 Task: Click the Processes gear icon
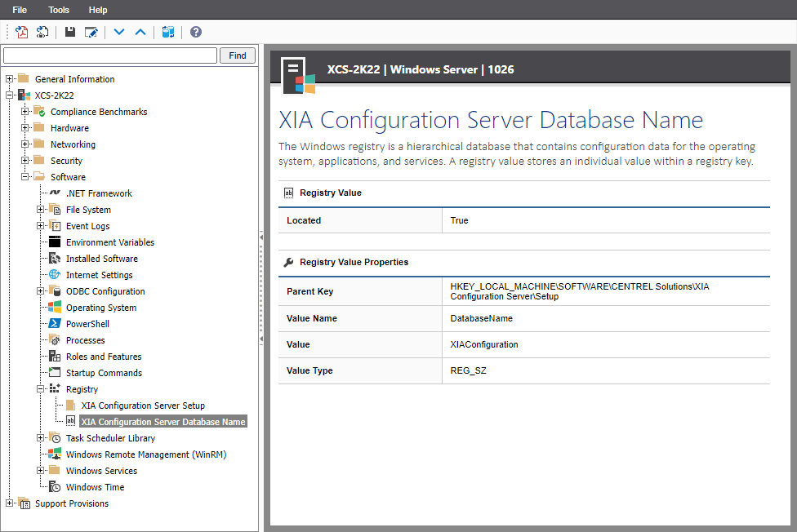click(55, 340)
